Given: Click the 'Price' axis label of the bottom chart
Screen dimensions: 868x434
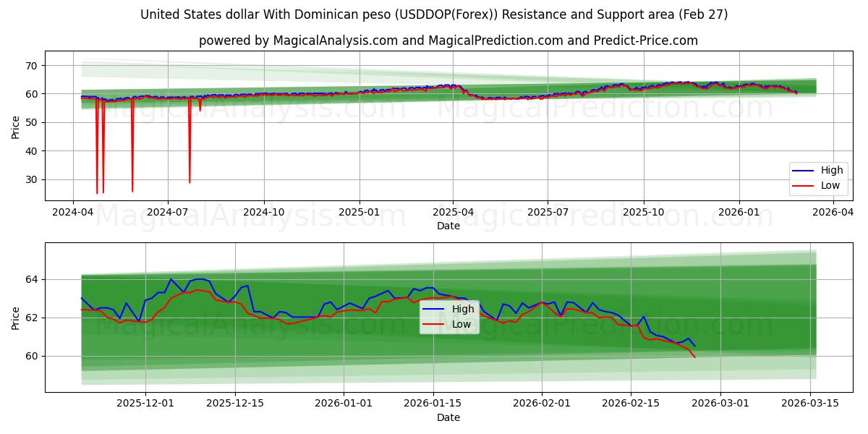Looking at the screenshot, I should click(16, 318).
